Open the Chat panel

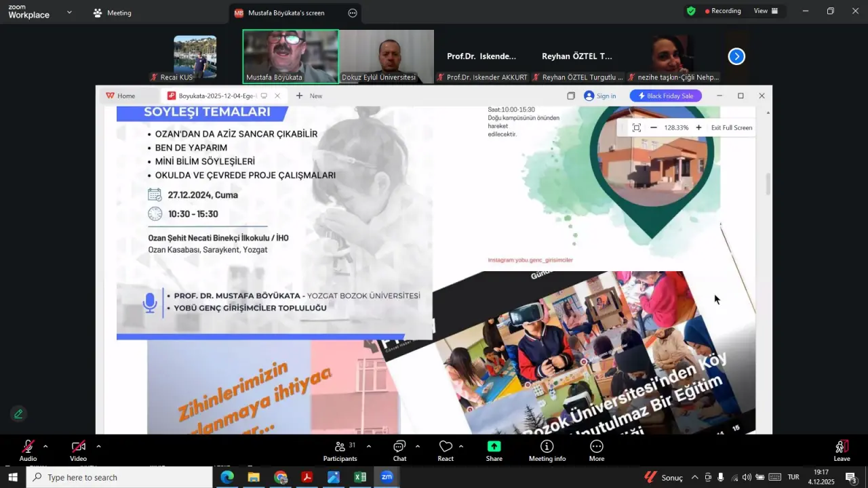399,450
